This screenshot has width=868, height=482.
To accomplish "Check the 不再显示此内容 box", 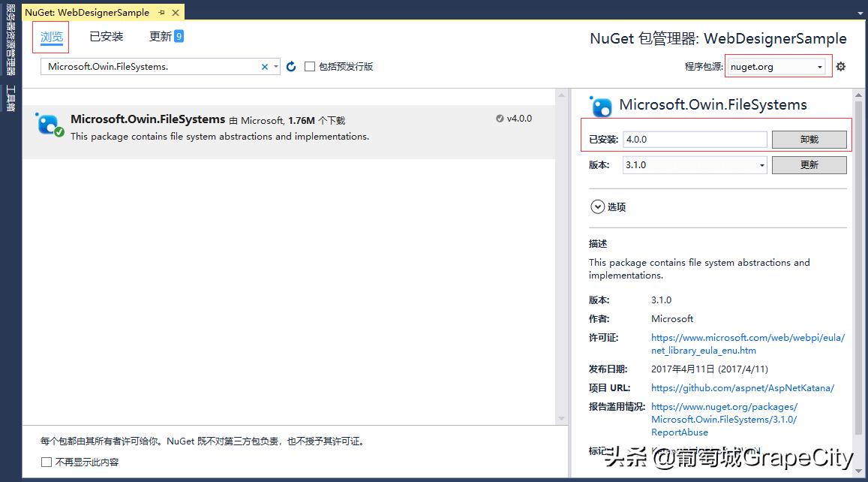I will click(x=46, y=462).
